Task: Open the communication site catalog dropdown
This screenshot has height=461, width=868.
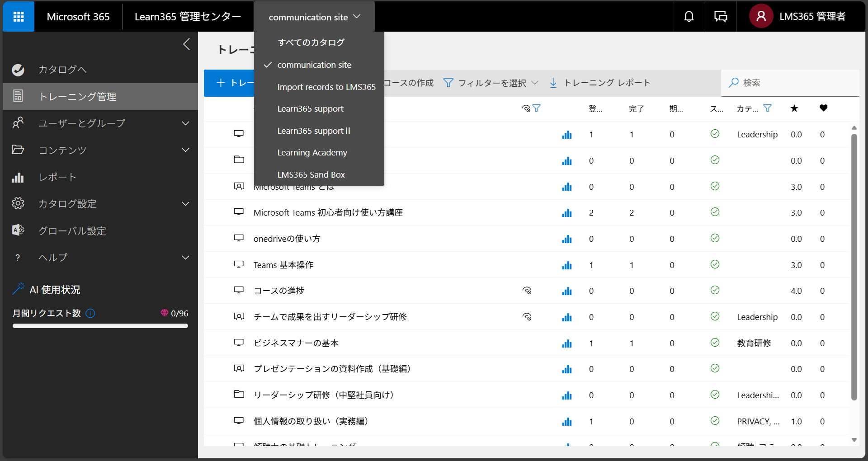Action: pyautogui.click(x=314, y=17)
